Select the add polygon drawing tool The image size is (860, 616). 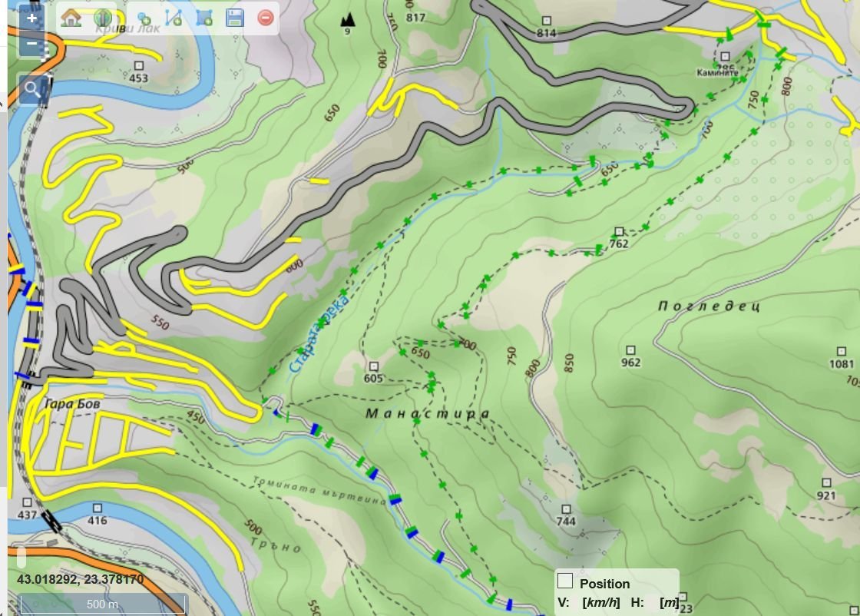(203, 18)
